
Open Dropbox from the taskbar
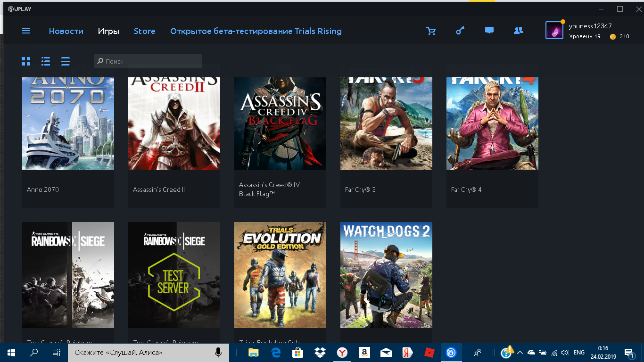(320, 353)
